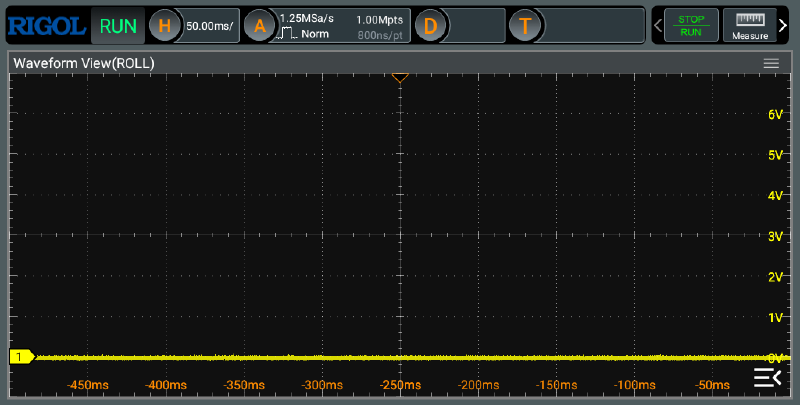Go to next toolbar page with right chevron
The height and width of the screenshot is (405, 800).
[x=783, y=25]
